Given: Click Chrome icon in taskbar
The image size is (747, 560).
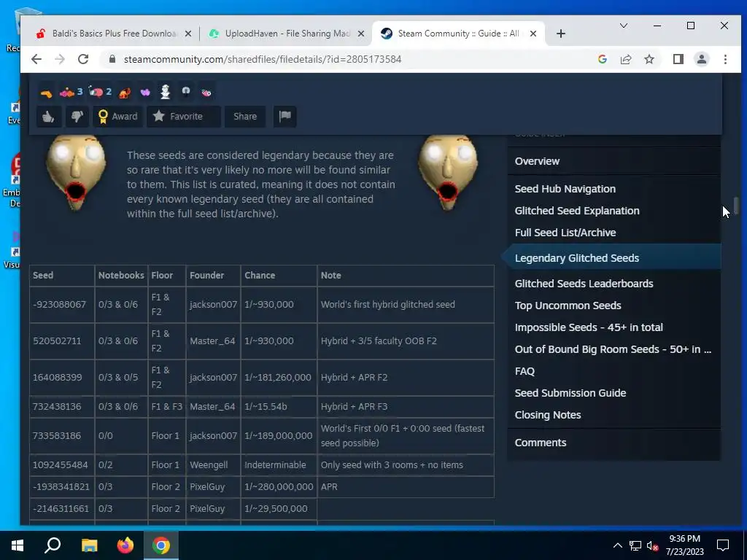Looking at the screenshot, I should (161, 545).
